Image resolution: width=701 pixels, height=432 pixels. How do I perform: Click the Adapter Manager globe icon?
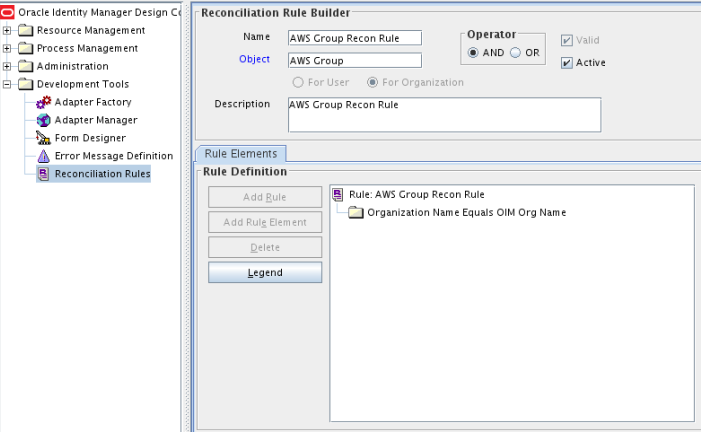[43, 120]
